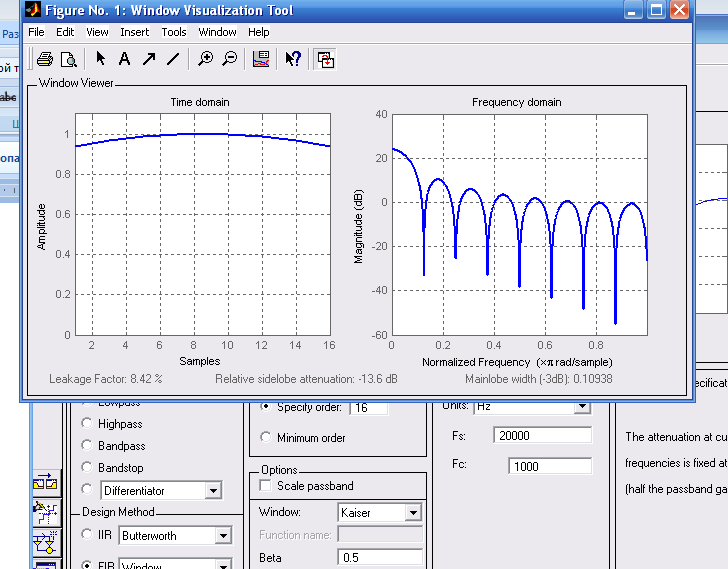Choose the Bandstop filter radio button
Viewport: 728px width, 569px height.
[86, 468]
